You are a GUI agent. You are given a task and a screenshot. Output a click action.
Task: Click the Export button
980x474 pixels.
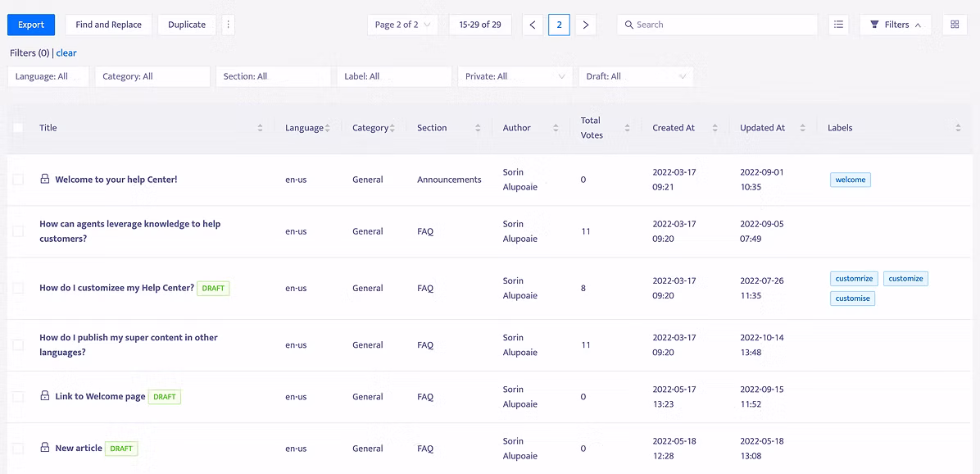pyautogui.click(x=31, y=25)
